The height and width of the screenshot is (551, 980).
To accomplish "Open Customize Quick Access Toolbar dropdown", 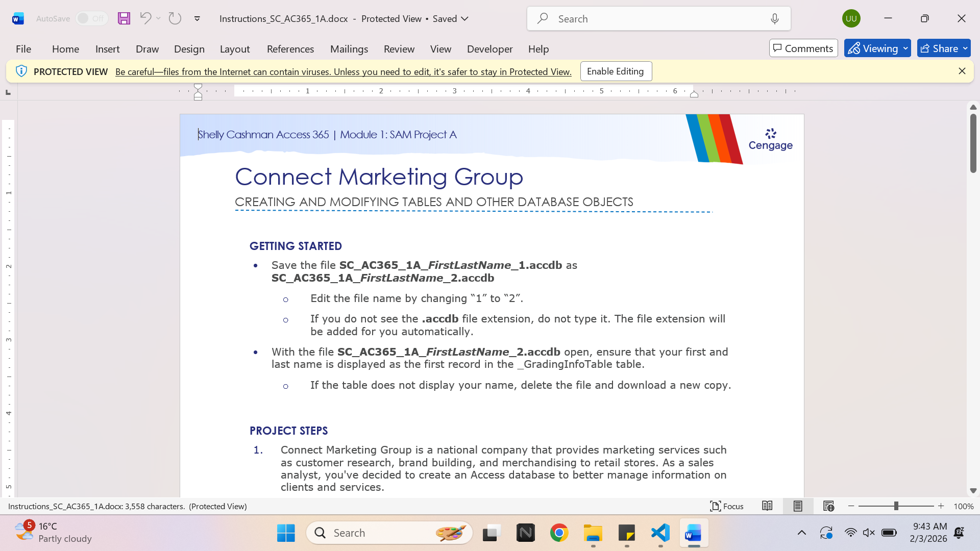I will pos(197,19).
